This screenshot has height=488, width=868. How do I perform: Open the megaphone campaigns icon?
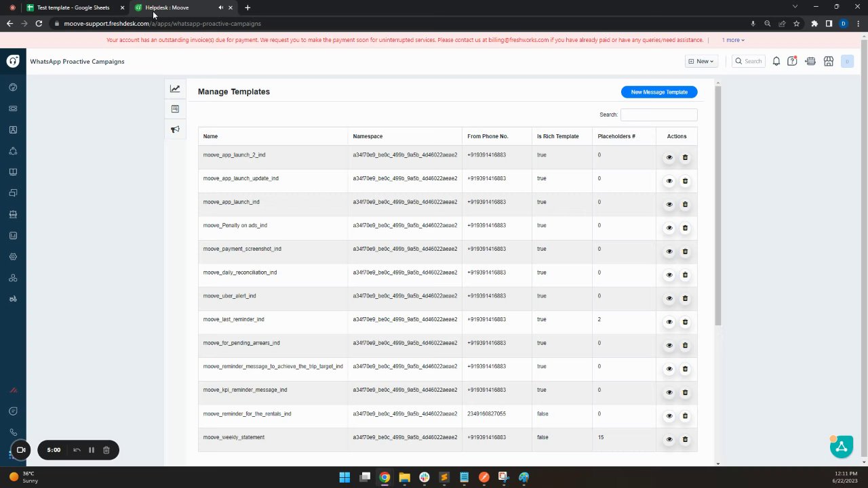175,129
